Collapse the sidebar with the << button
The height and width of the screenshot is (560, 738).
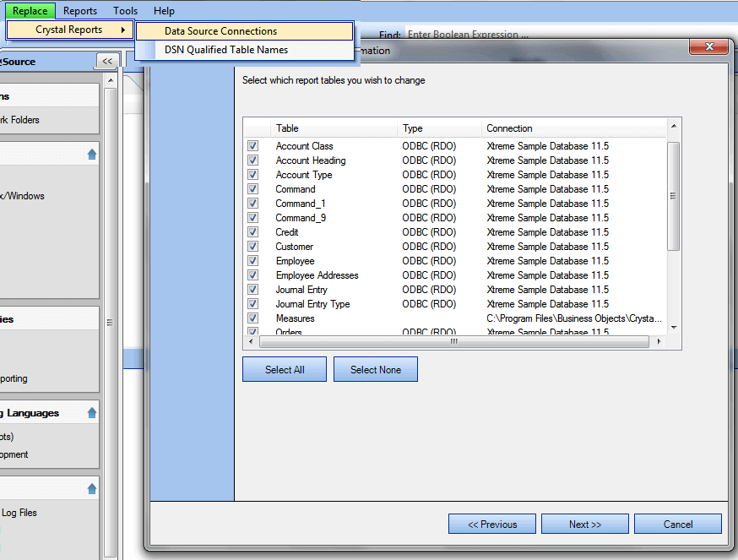pyautogui.click(x=107, y=61)
